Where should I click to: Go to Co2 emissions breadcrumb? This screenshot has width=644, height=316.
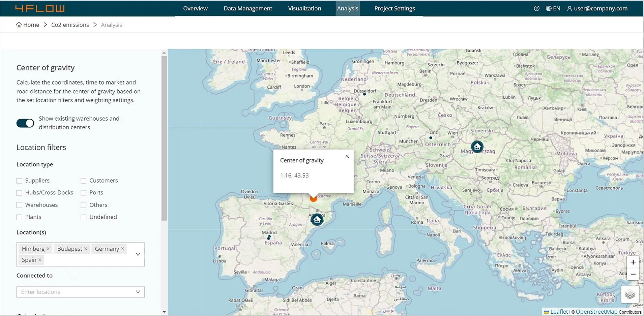(x=70, y=25)
